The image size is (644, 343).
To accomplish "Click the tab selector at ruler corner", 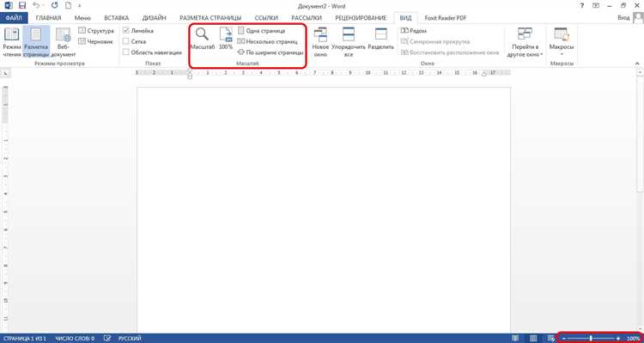I will tap(5, 73).
